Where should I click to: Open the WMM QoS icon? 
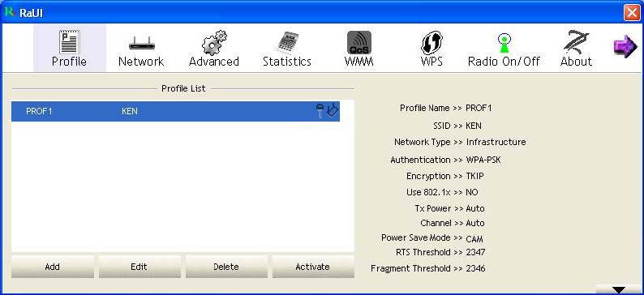tap(359, 43)
